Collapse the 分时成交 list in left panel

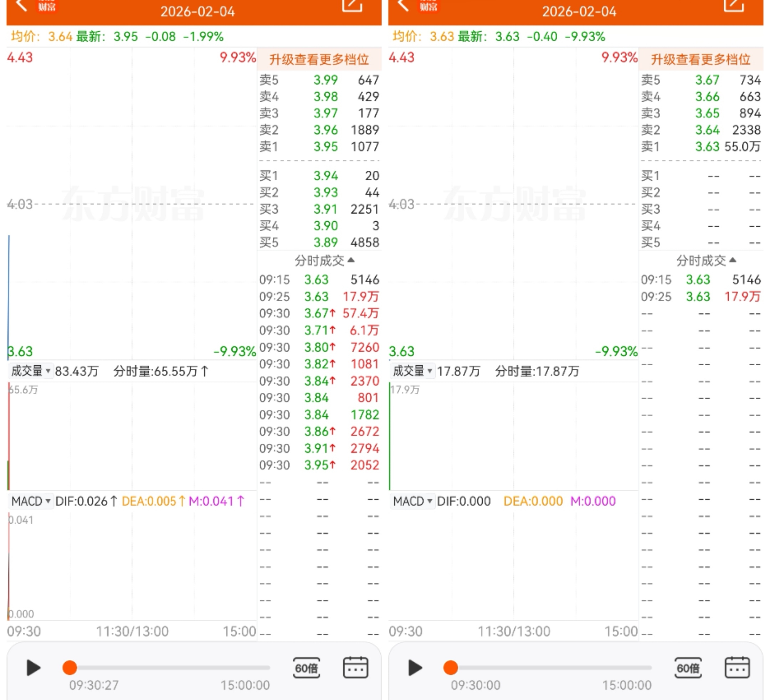pyautogui.click(x=324, y=261)
